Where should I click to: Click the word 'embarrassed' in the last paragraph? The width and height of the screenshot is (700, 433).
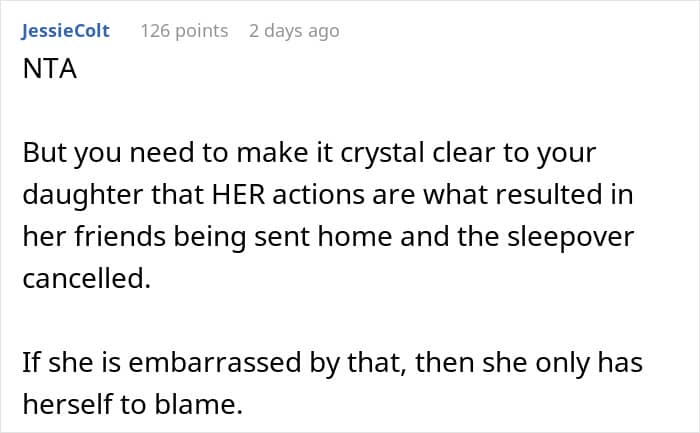[215, 362]
